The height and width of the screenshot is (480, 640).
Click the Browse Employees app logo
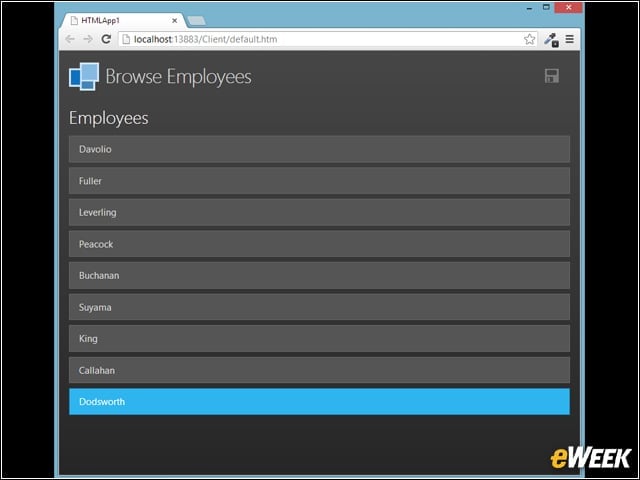point(84,76)
